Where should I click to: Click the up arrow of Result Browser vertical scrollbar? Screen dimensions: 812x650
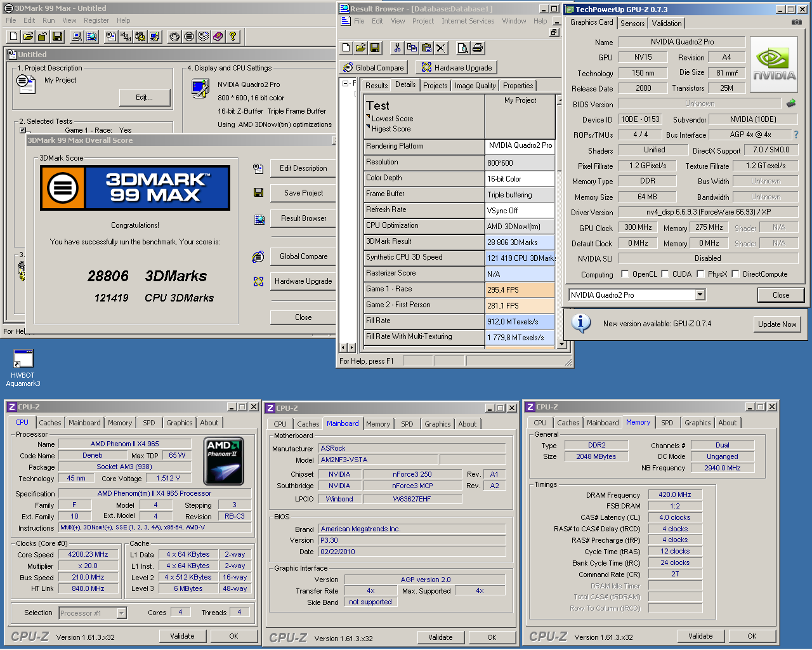561,99
